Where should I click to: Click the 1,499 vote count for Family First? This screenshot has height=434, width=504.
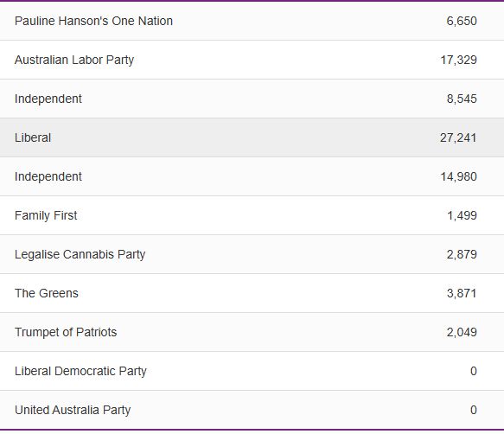[x=462, y=216]
